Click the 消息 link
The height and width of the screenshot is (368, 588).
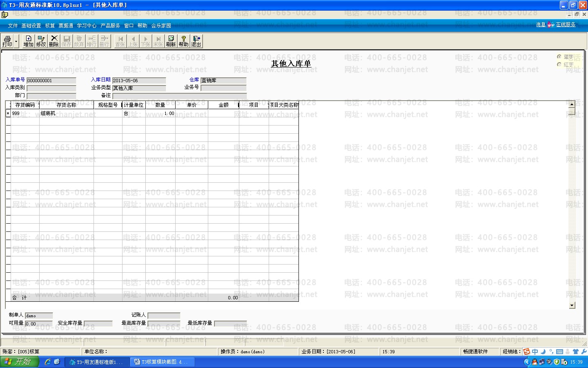pyautogui.click(x=541, y=25)
